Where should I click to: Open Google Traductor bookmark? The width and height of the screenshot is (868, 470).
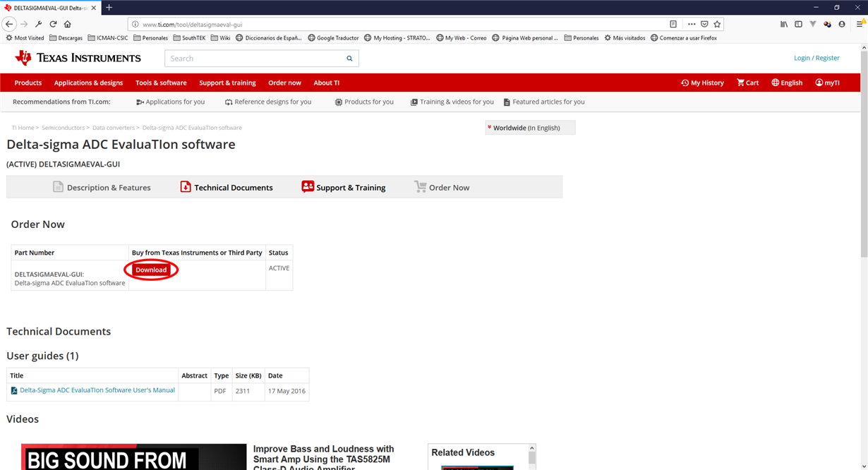[x=333, y=38]
